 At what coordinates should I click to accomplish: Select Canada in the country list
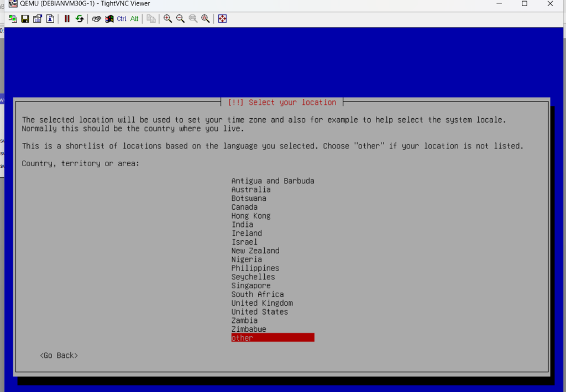pyautogui.click(x=244, y=207)
